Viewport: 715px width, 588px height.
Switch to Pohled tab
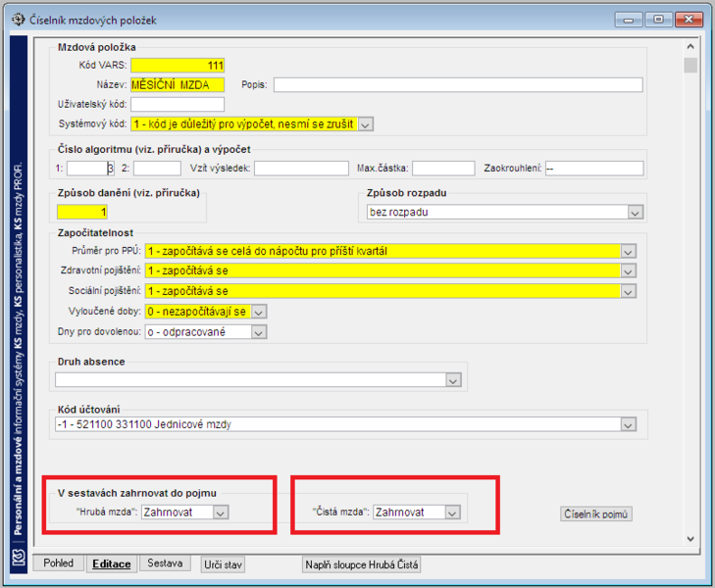(x=59, y=563)
